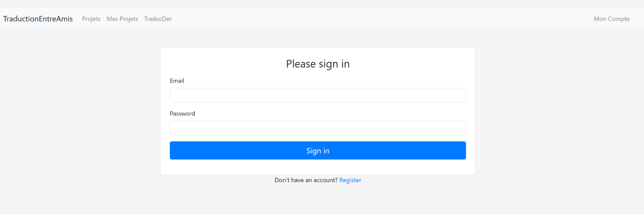
Task: Click the Email field label
Action: 177,81
